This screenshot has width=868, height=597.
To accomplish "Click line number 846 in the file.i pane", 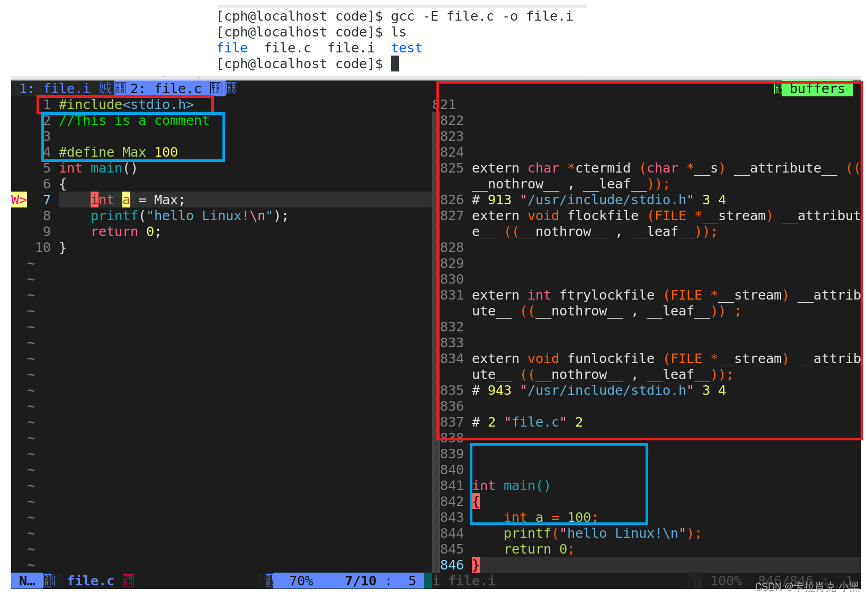I will (452, 565).
